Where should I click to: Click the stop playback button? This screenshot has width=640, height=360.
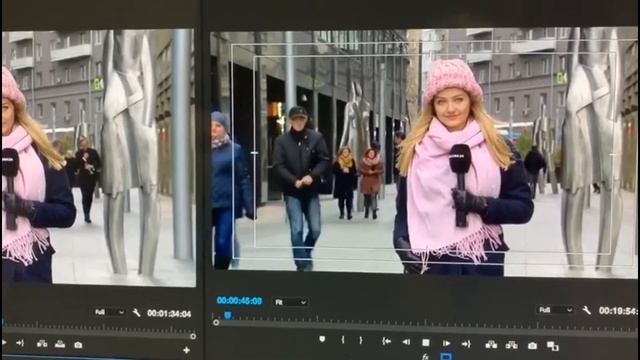pos(426,342)
